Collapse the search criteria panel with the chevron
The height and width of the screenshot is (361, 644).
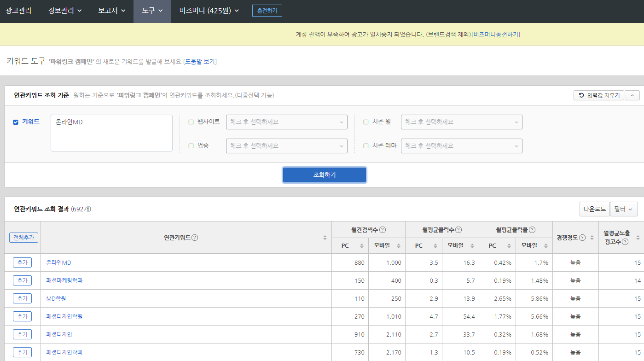click(x=632, y=95)
